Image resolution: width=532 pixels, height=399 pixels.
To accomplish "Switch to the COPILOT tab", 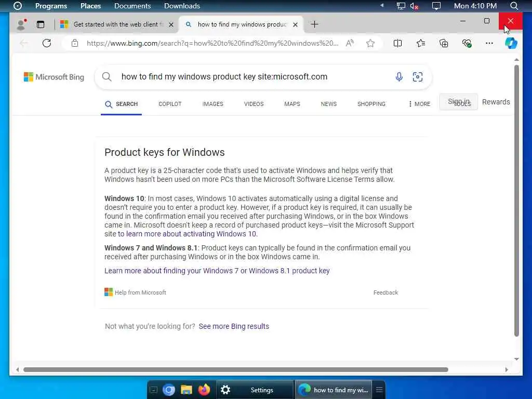I will [170, 104].
